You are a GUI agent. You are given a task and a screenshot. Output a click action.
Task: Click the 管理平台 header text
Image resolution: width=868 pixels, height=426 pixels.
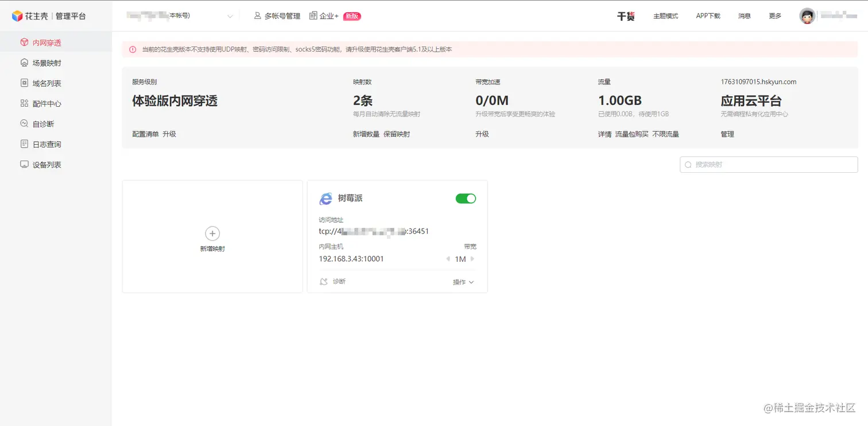click(71, 16)
